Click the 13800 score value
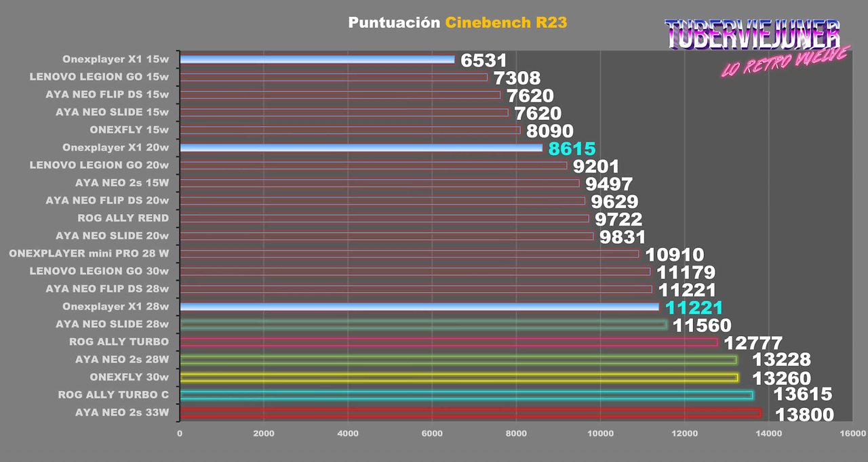Screen dimensions: 868x462 point(804,415)
